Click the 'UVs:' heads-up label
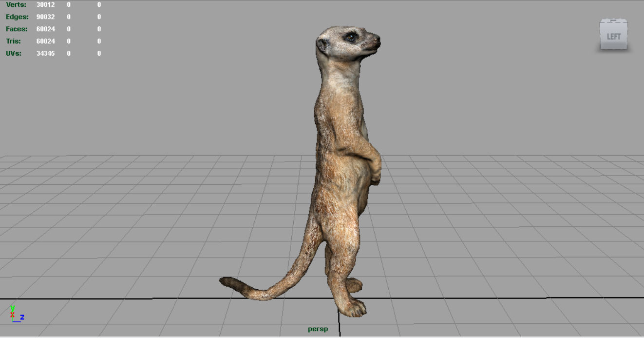This screenshot has width=644, height=338. [14, 54]
